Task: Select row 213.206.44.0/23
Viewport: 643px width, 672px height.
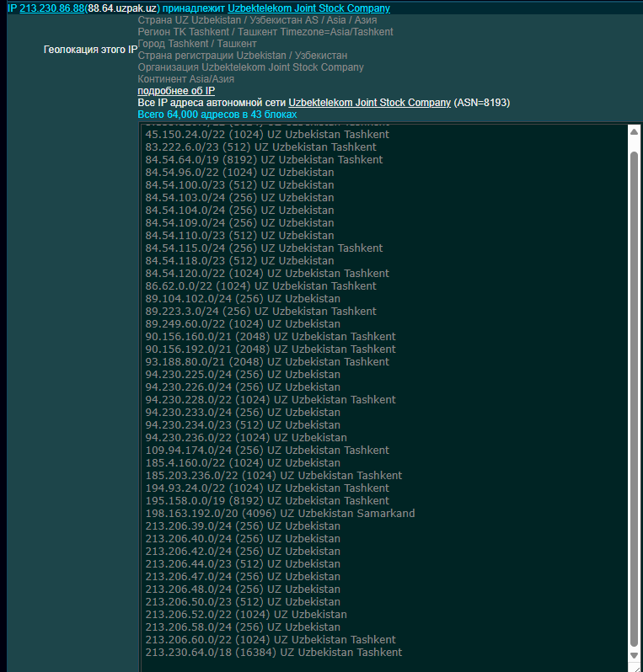Action: coord(243,564)
